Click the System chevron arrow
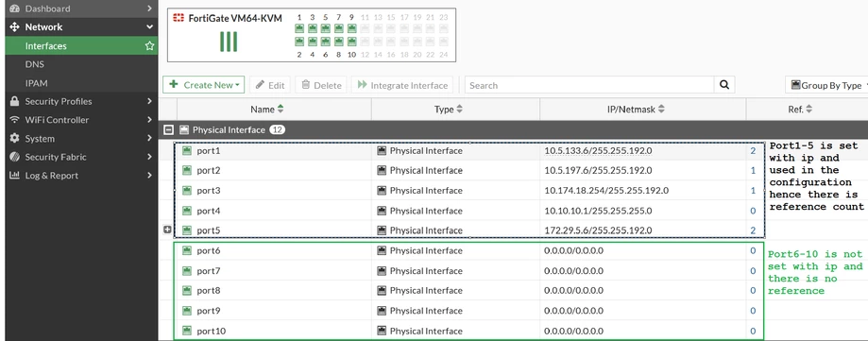 [149, 139]
